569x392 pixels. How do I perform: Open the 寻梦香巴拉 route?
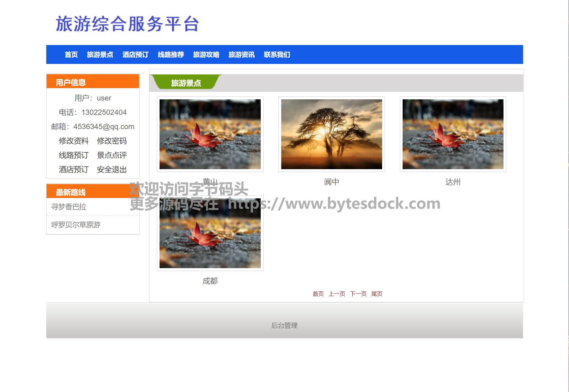[69, 207]
